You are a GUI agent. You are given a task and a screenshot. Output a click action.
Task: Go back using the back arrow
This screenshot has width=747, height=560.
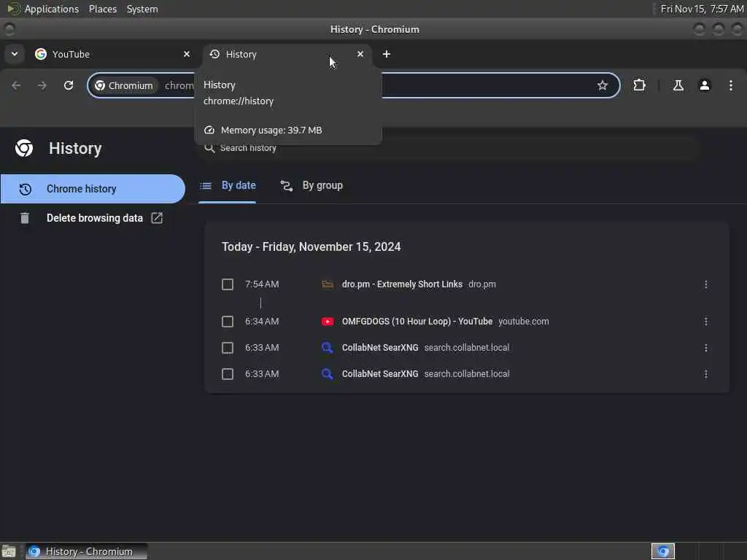tap(16, 85)
